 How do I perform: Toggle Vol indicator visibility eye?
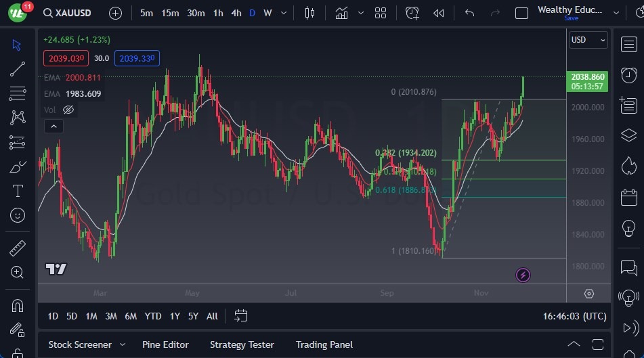pyautogui.click(x=68, y=110)
